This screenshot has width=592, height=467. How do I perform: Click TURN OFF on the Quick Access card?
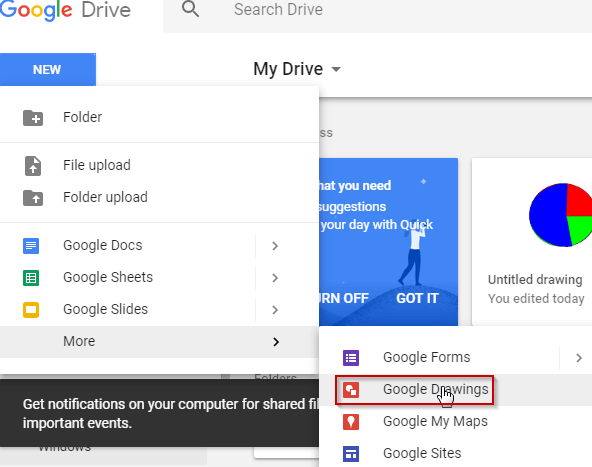(344, 299)
